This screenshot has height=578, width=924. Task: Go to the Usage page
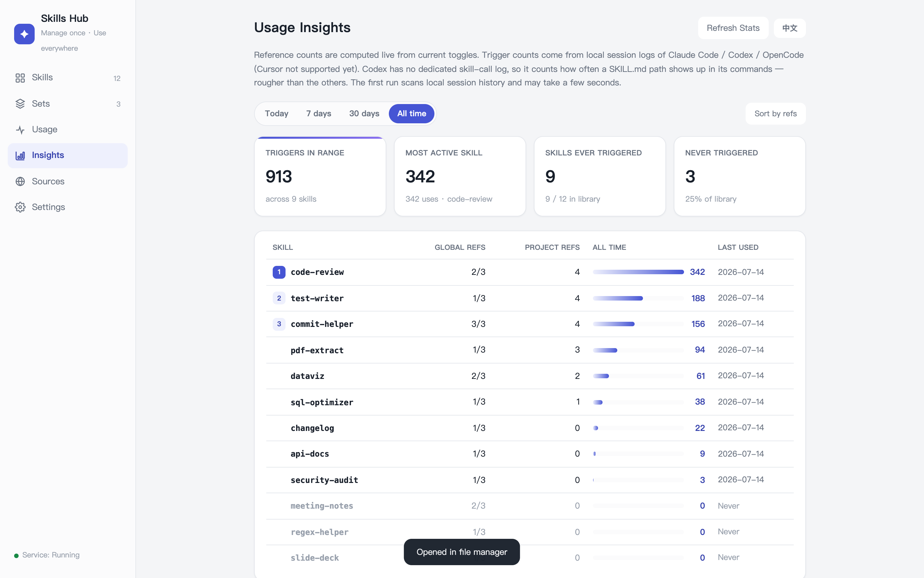(x=68, y=130)
